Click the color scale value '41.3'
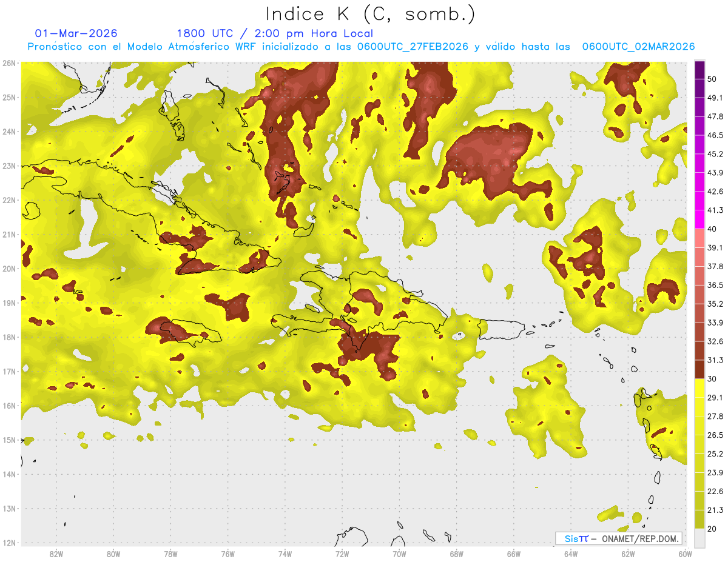Screen dimensions: 728x562 tap(715, 210)
